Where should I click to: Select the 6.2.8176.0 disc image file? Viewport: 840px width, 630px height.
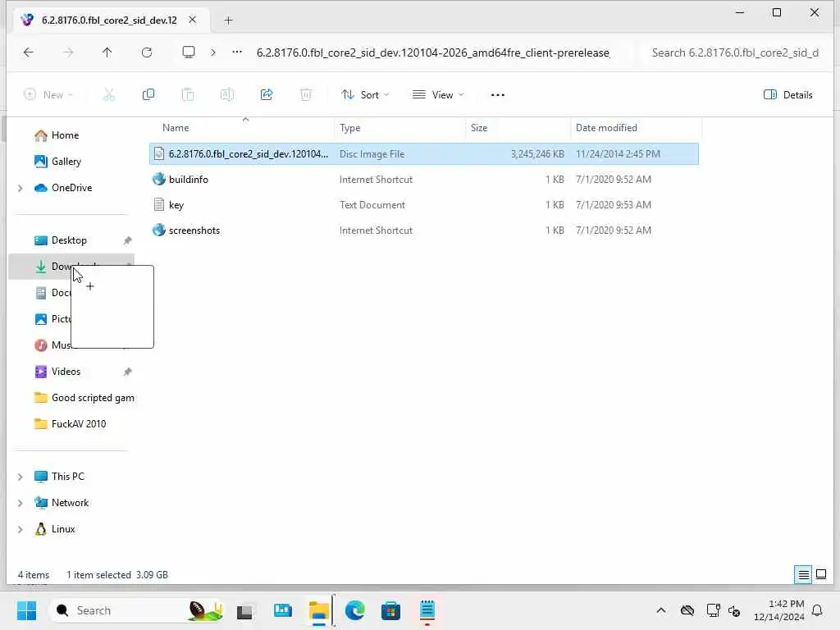pos(424,154)
